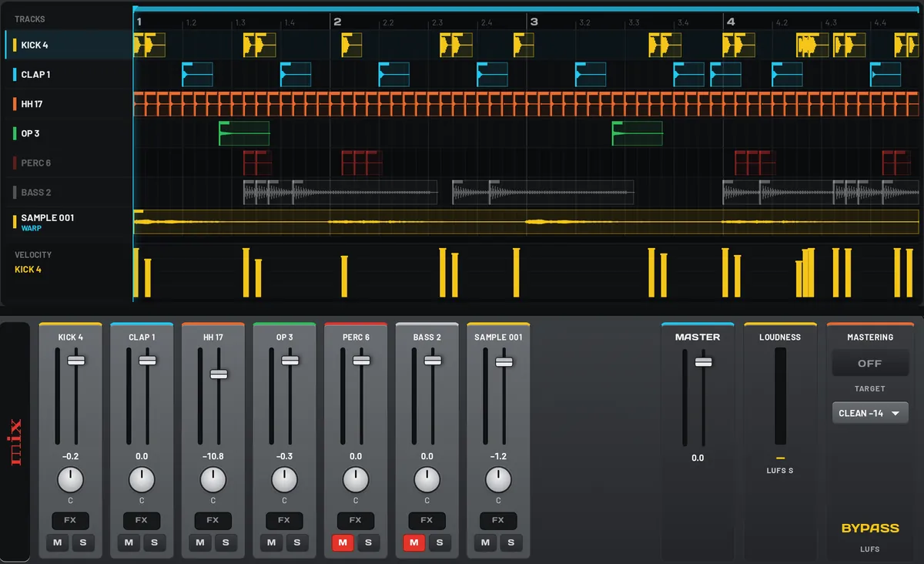Image resolution: width=924 pixels, height=564 pixels.
Task: Select the HH 17 track
Action: pyautogui.click(x=68, y=104)
